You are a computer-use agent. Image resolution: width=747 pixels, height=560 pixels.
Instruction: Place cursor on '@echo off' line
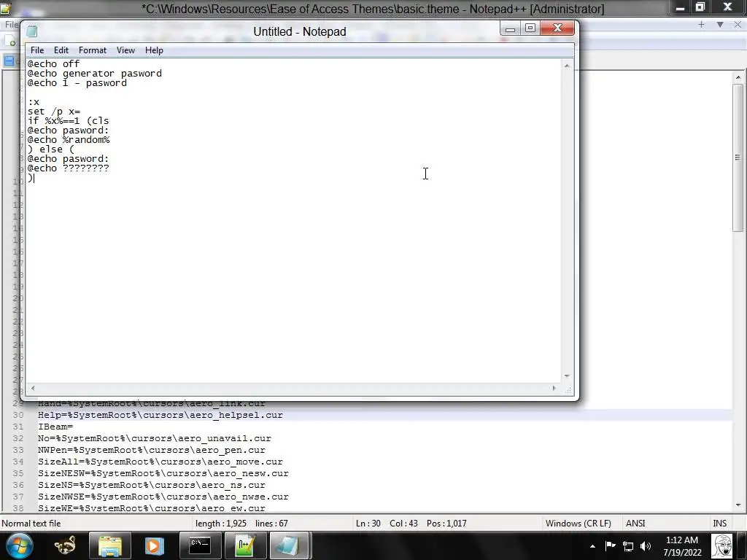[x=53, y=64]
